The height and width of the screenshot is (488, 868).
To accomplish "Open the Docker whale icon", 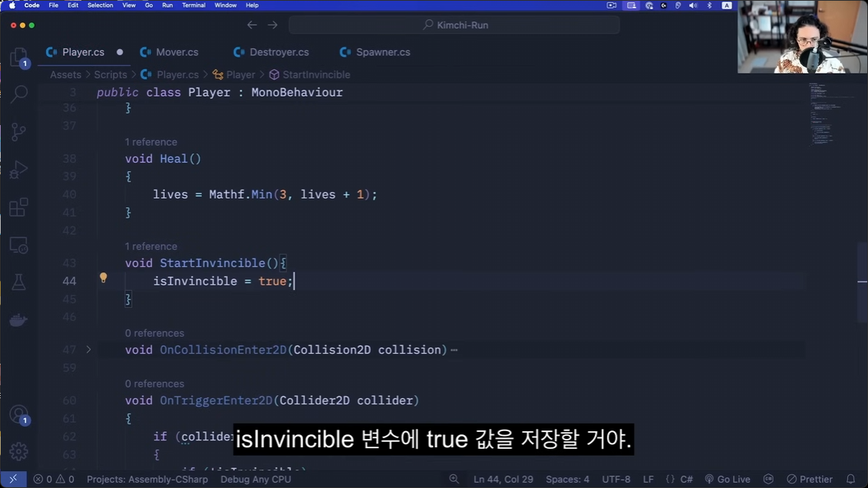I will pyautogui.click(x=18, y=320).
